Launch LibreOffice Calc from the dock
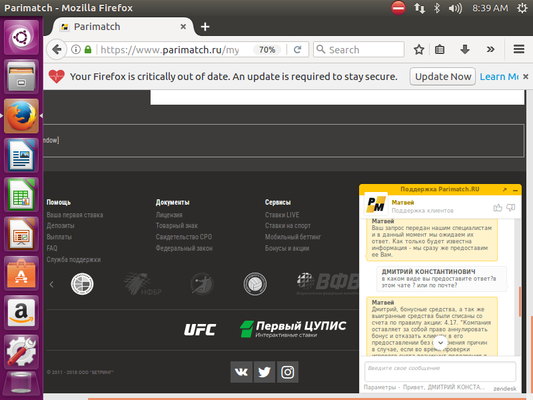 pos(21,195)
